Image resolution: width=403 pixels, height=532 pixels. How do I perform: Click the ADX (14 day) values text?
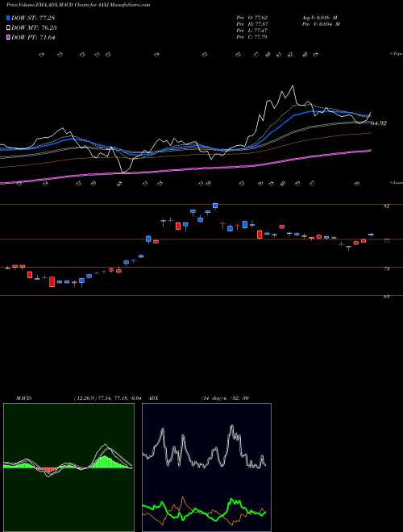tap(225, 398)
